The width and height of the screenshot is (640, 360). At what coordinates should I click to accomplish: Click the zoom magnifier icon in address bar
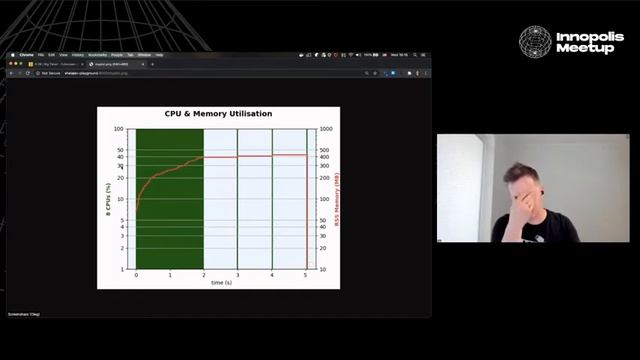pos(367,73)
